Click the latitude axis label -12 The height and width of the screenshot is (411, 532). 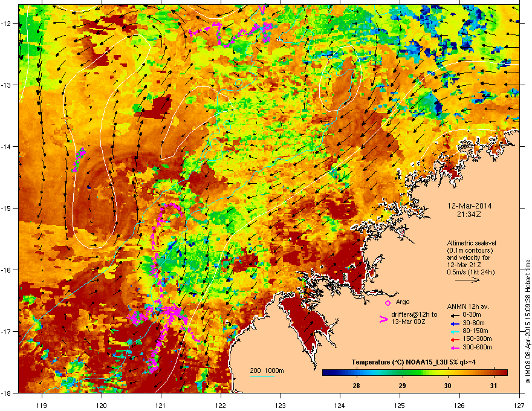click(7, 24)
